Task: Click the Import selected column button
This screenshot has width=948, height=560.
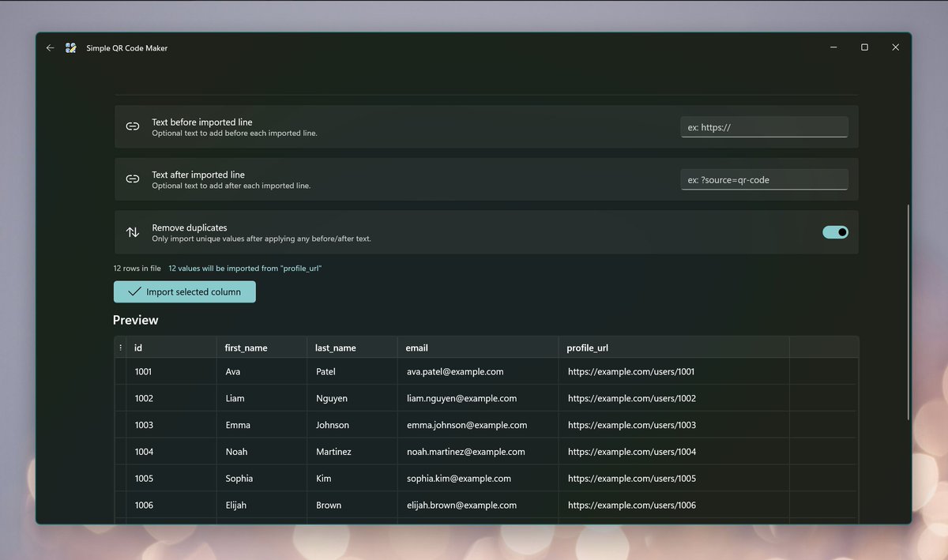Action: point(185,291)
